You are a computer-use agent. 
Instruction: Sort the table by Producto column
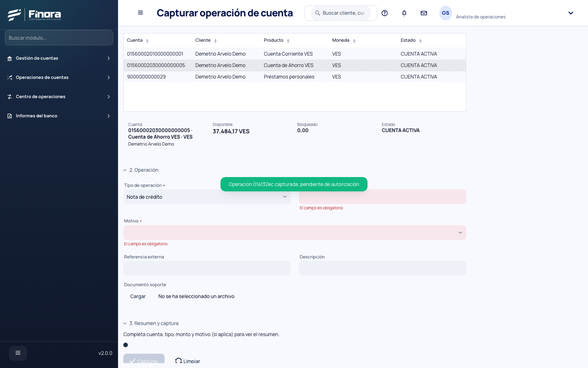288,40
